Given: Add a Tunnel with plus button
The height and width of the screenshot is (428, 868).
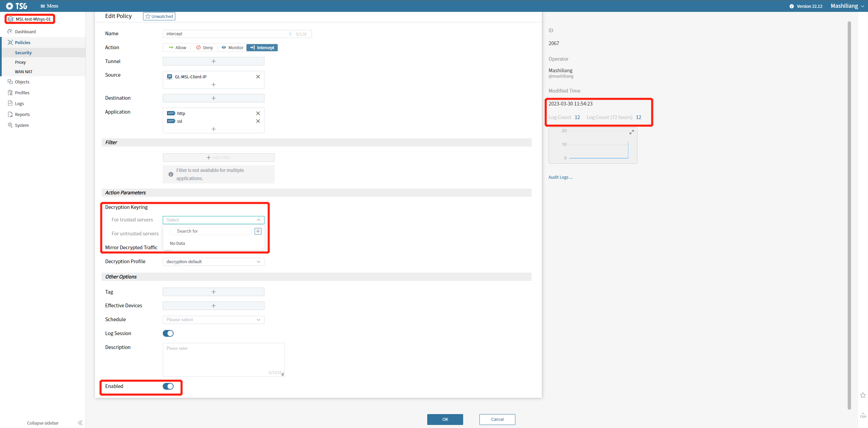Looking at the screenshot, I should point(214,61).
